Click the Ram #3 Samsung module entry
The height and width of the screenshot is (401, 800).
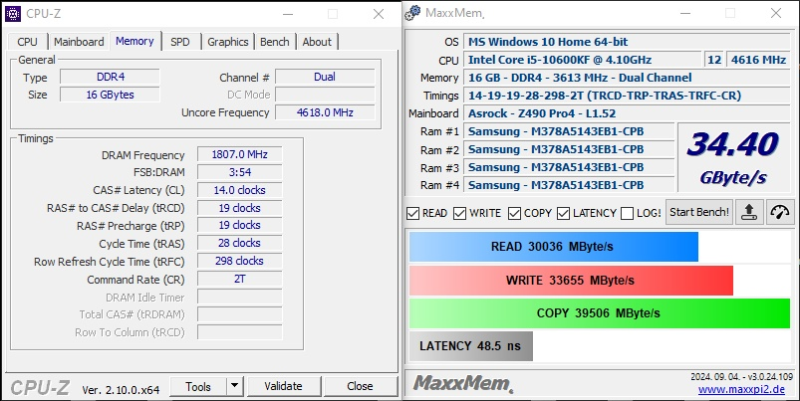coord(569,167)
